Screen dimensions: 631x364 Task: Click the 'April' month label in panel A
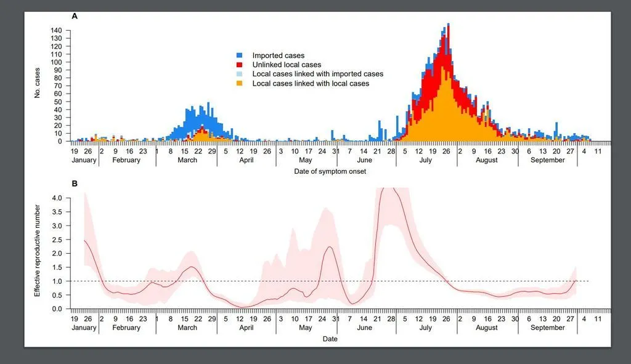coord(246,160)
